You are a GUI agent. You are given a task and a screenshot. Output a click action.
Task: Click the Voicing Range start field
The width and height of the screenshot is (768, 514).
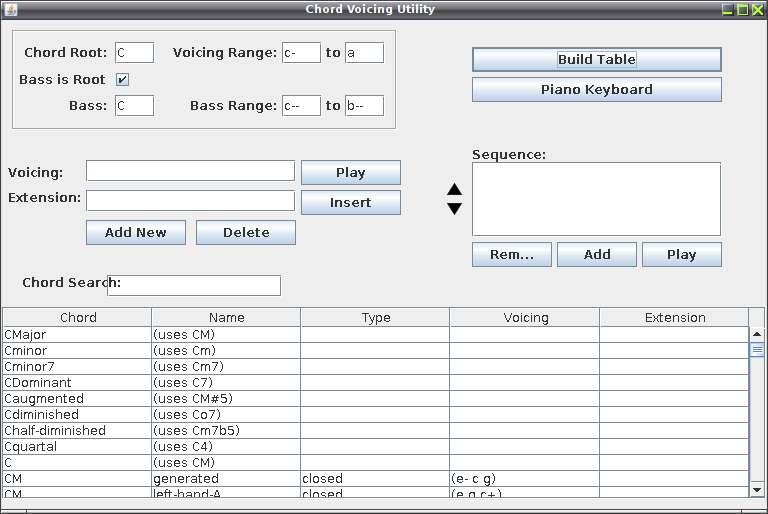click(x=301, y=52)
